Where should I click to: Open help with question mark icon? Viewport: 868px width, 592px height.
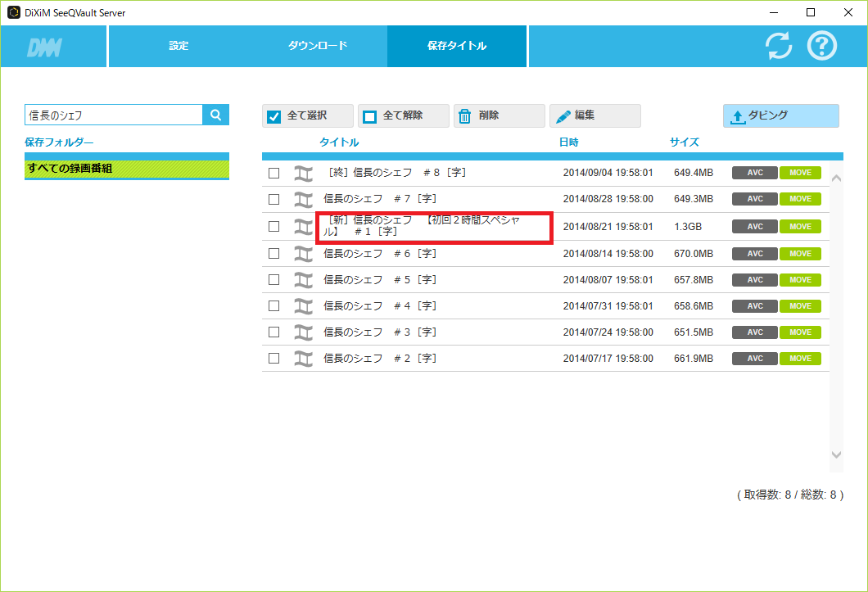822,46
